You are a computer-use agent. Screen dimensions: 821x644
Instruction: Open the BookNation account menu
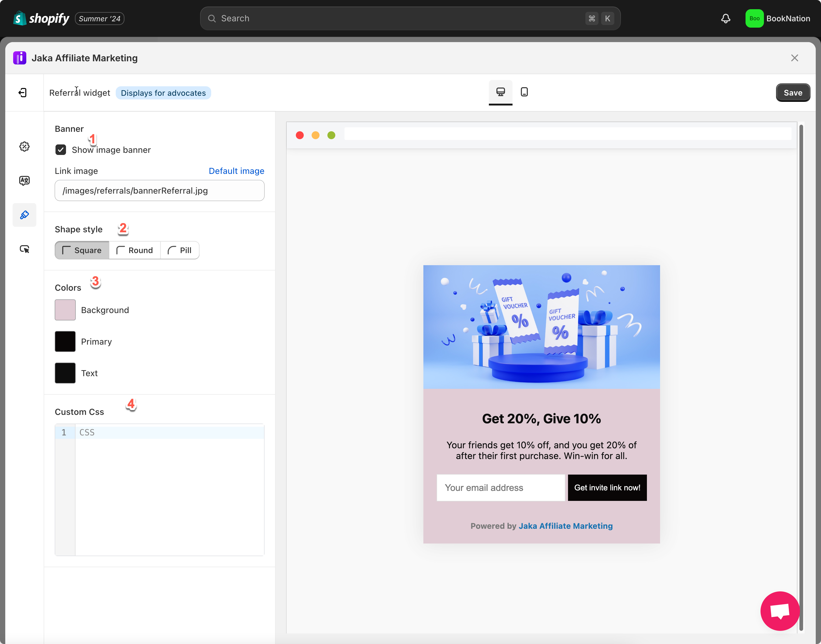click(x=778, y=18)
